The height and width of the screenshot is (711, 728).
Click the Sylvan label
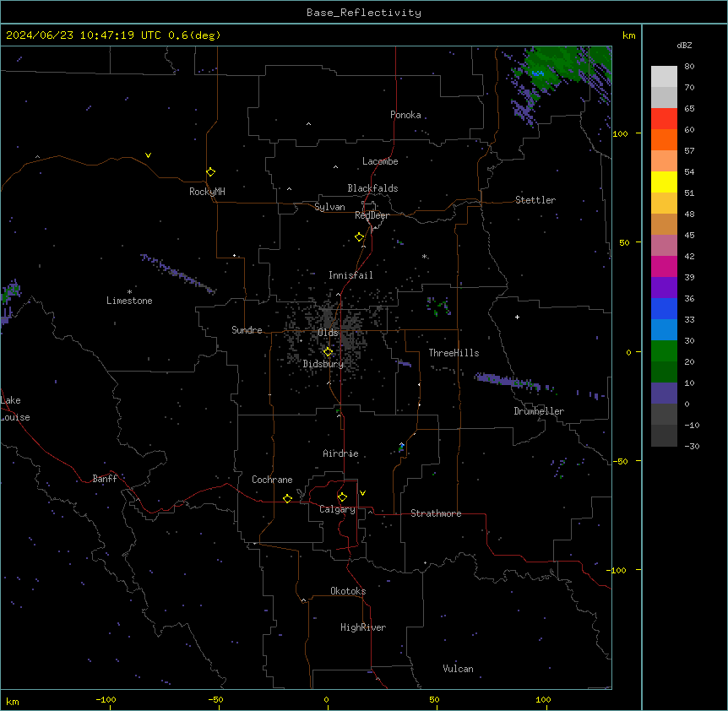pyautogui.click(x=329, y=207)
